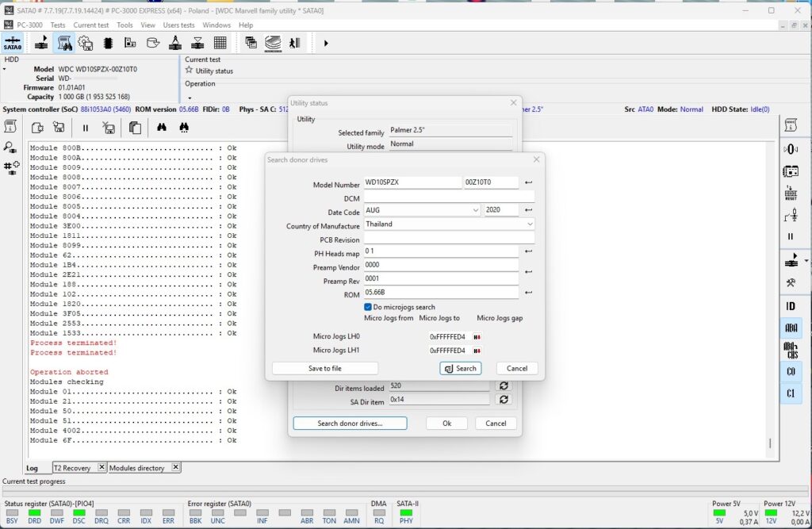Switch to the T2 Recovery tab
The height and width of the screenshot is (529, 812).
(x=72, y=468)
